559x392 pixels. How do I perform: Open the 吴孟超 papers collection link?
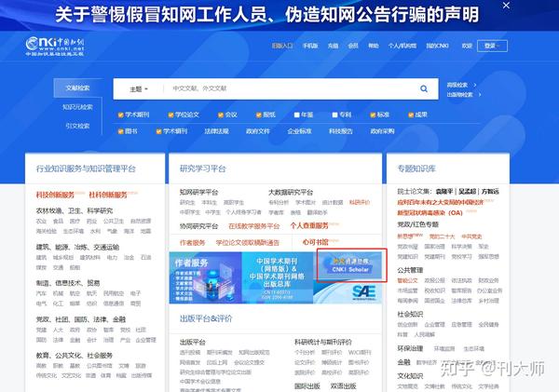468,192
